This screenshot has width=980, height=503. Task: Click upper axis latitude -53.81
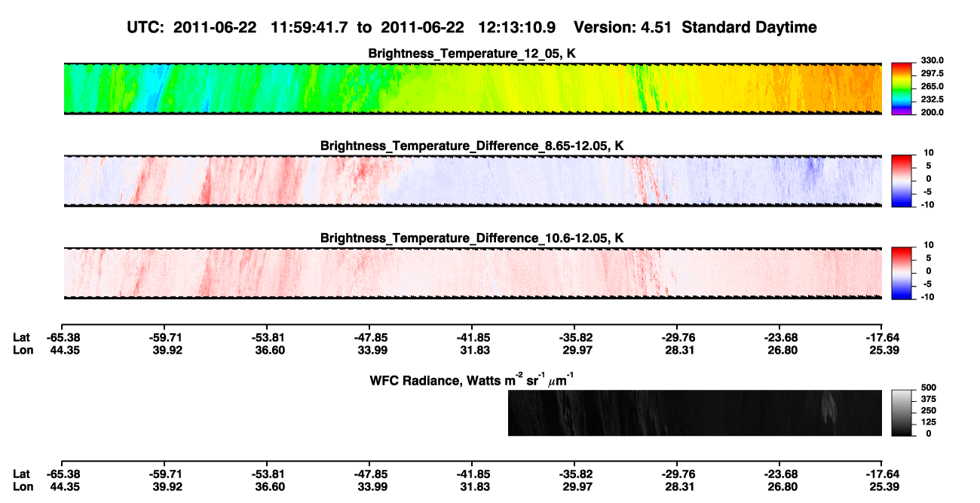pyautogui.click(x=266, y=338)
